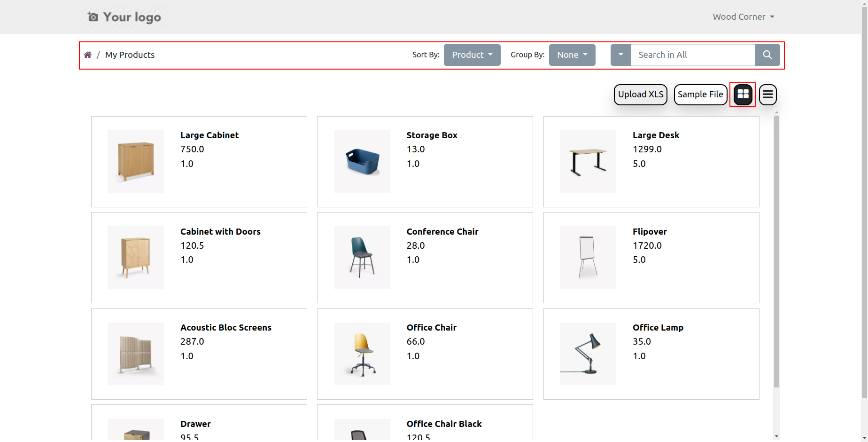Click the home breadcrumb icon
This screenshot has width=868, height=442.
[88, 55]
